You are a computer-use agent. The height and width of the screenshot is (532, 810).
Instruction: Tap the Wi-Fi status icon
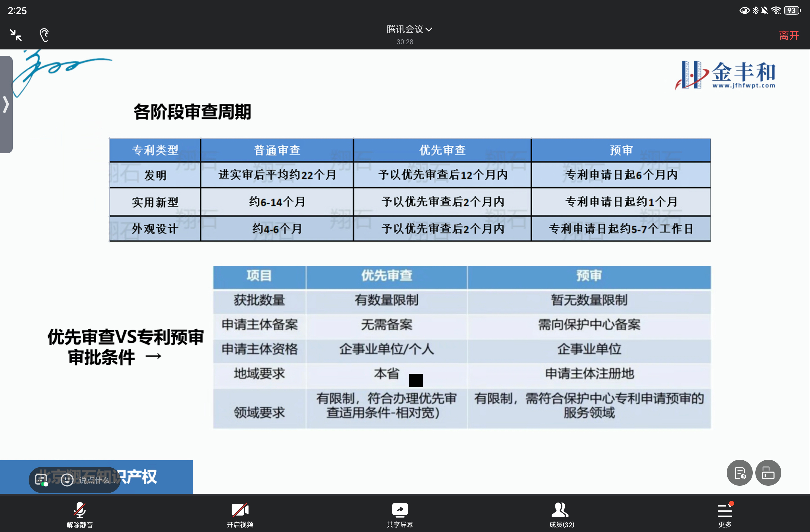coord(776,10)
